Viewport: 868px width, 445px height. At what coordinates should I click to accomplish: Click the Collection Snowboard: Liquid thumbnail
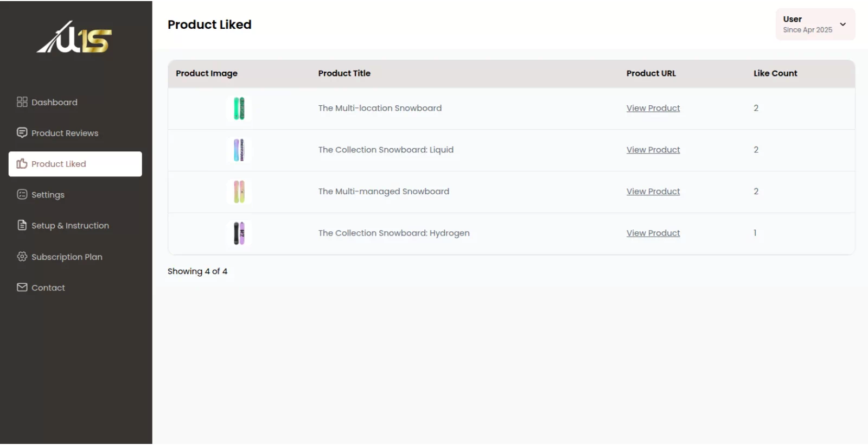coord(239,150)
